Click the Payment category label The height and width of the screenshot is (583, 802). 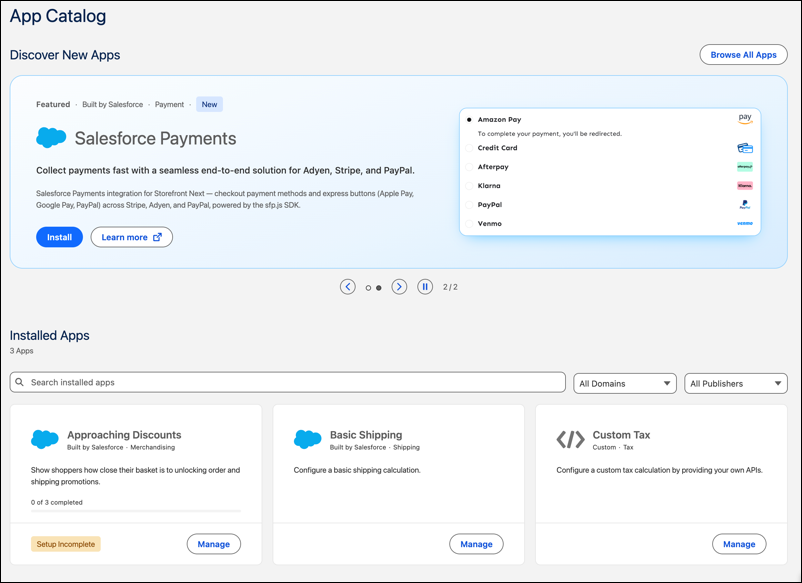point(169,104)
